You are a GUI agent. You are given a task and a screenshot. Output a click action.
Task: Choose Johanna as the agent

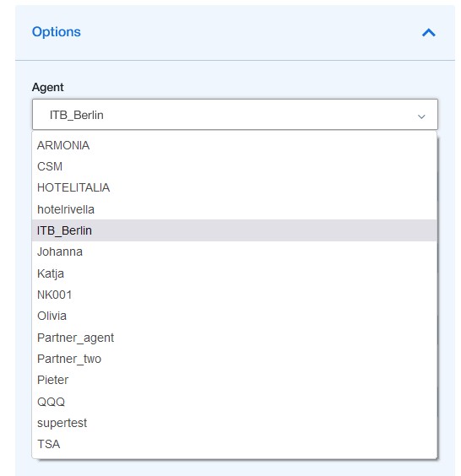(x=234, y=252)
